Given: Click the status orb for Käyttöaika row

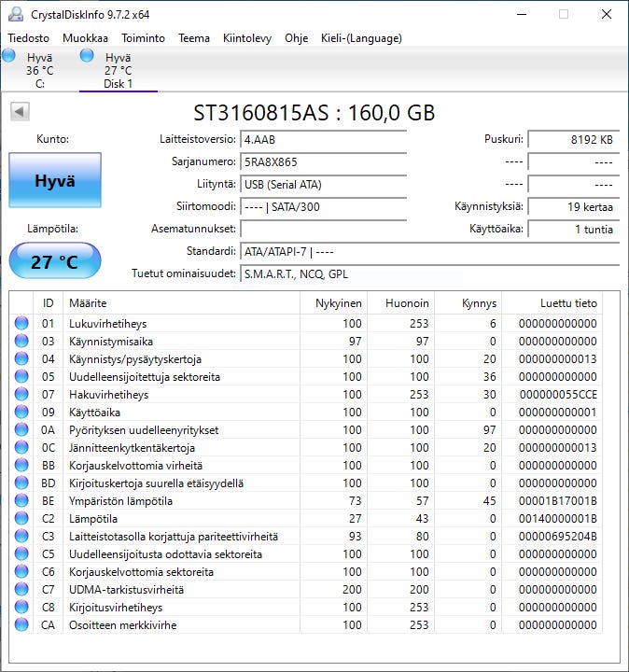Looking at the screenshot, I should [x=21, y=413].
